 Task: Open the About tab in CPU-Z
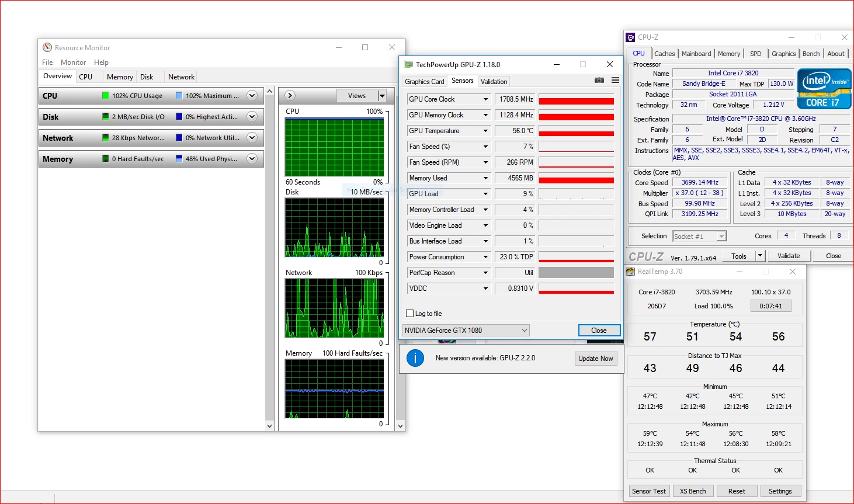[836, 54]
